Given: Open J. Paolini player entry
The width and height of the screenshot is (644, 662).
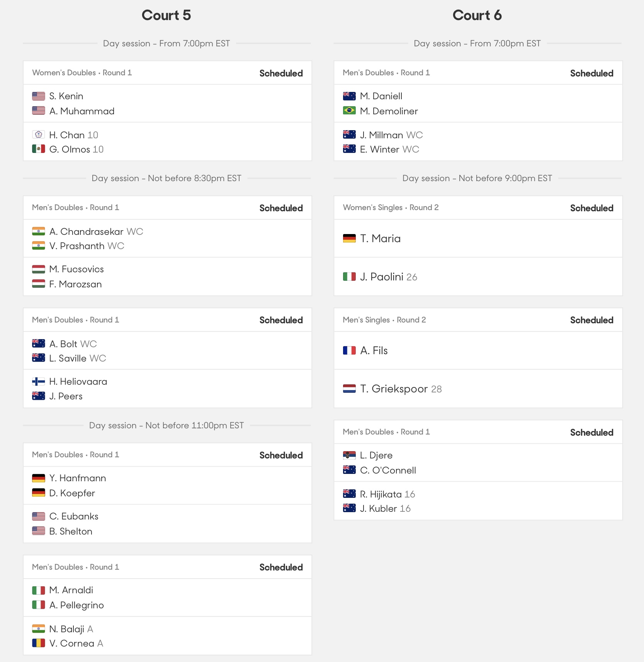Looking at the screenshot, I should tap(389, 277).
